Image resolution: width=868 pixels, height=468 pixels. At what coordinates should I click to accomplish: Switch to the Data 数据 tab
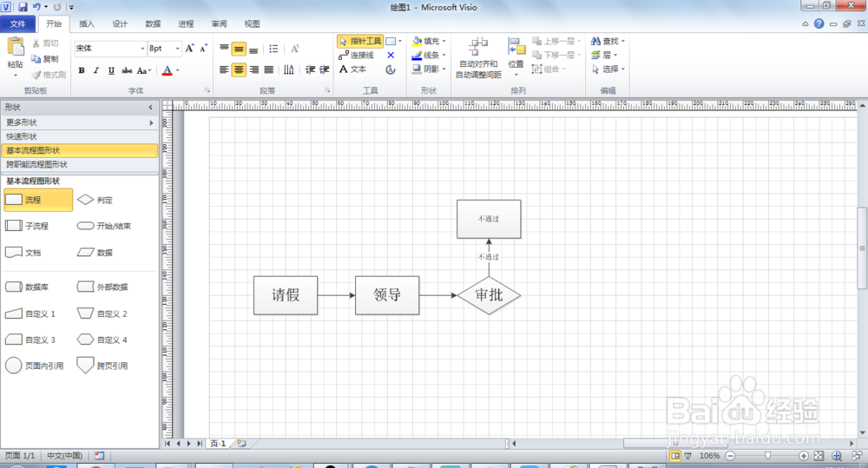[x=153, y=23]
